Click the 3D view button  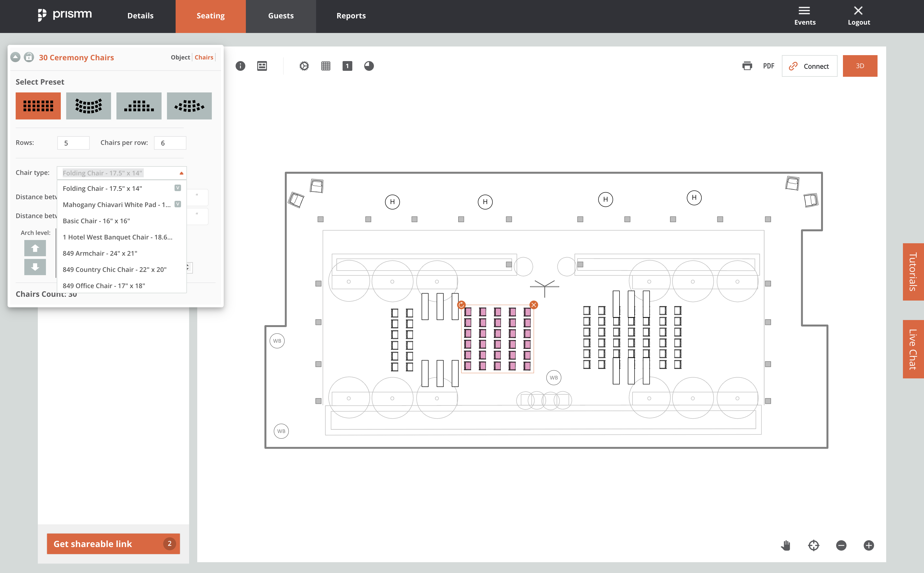[x=860, y=66]
